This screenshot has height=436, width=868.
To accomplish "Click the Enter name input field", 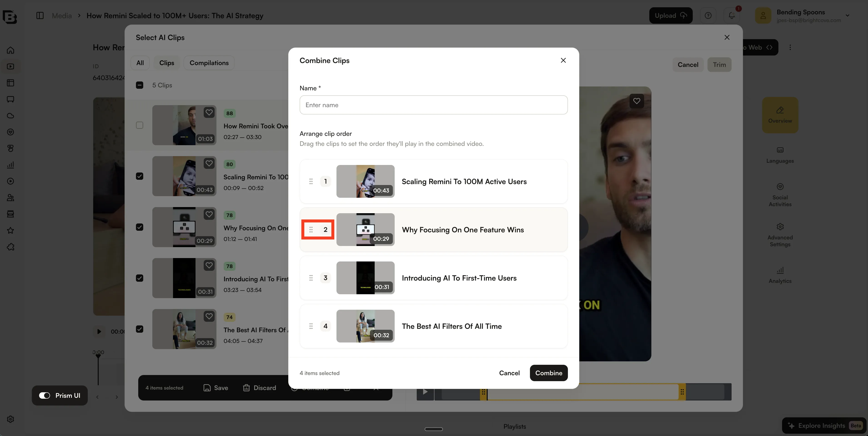I will [x=433, y=105].
